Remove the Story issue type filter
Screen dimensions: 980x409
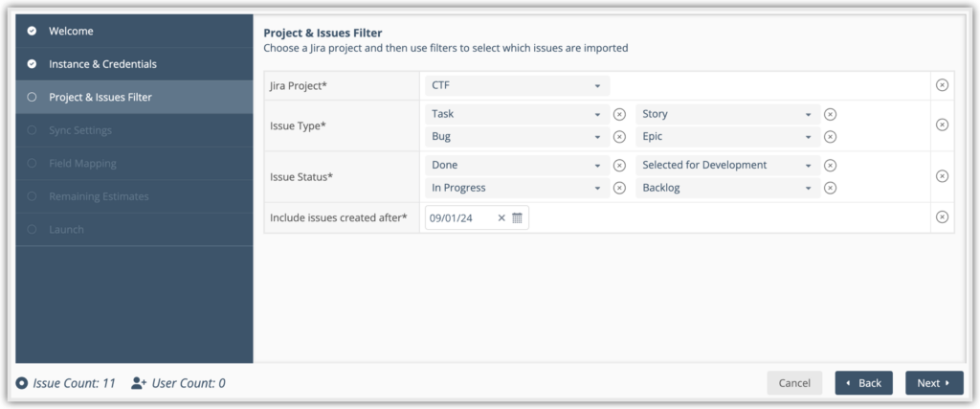[x=830, y=114]
